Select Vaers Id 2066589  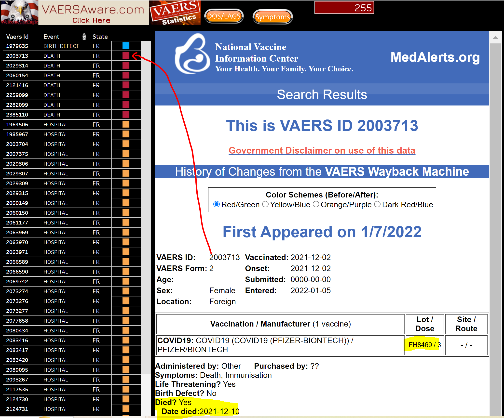[17, 262]
